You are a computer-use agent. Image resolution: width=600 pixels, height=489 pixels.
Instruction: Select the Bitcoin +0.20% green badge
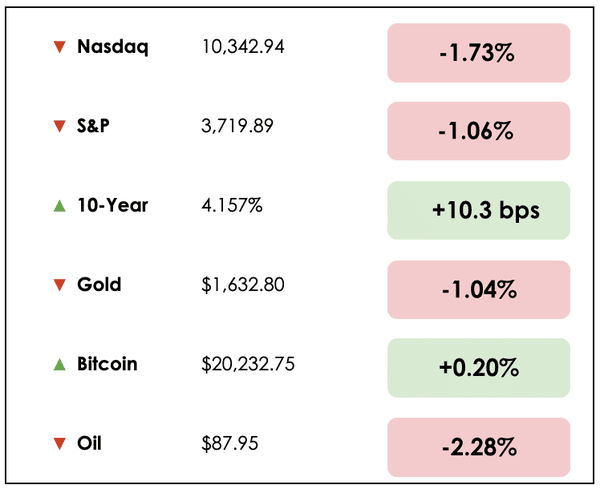pos(478,368)
